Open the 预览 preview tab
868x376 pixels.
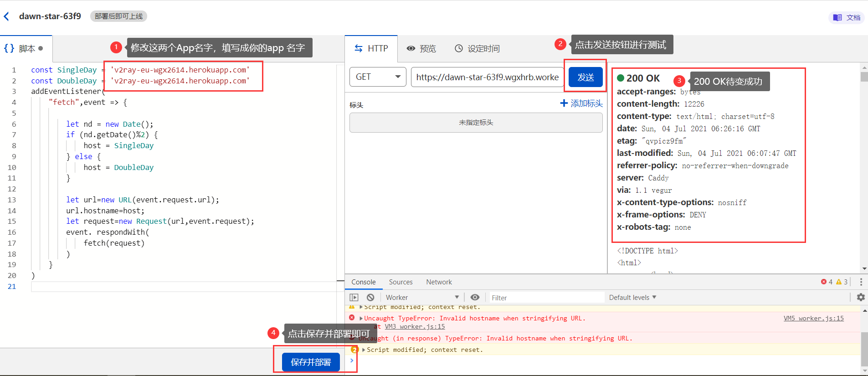click(421, 48)
